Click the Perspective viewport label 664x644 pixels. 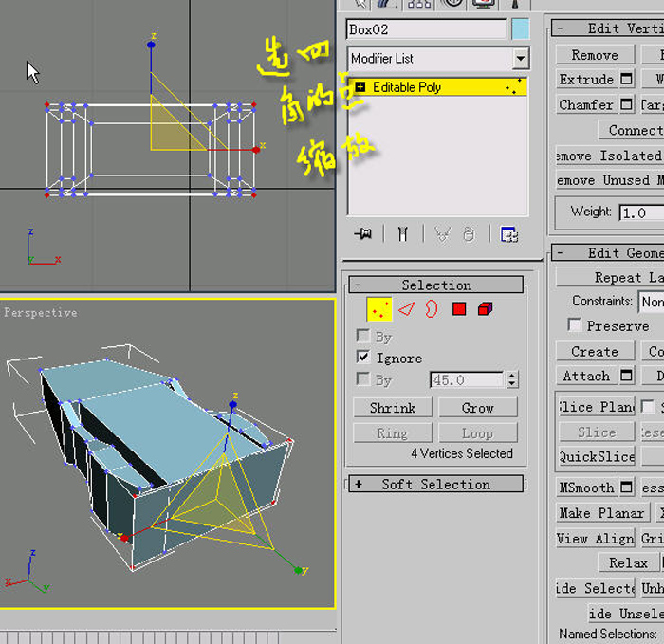click(41, 312)
